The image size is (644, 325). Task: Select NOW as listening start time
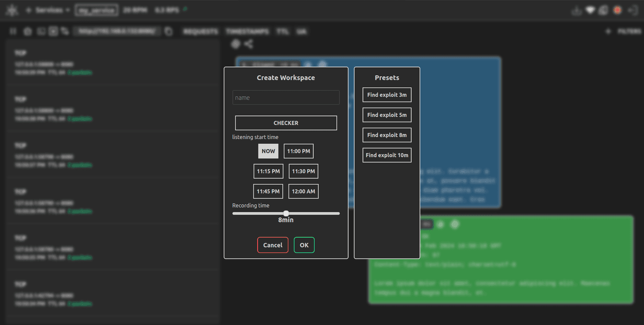[268, 151]
